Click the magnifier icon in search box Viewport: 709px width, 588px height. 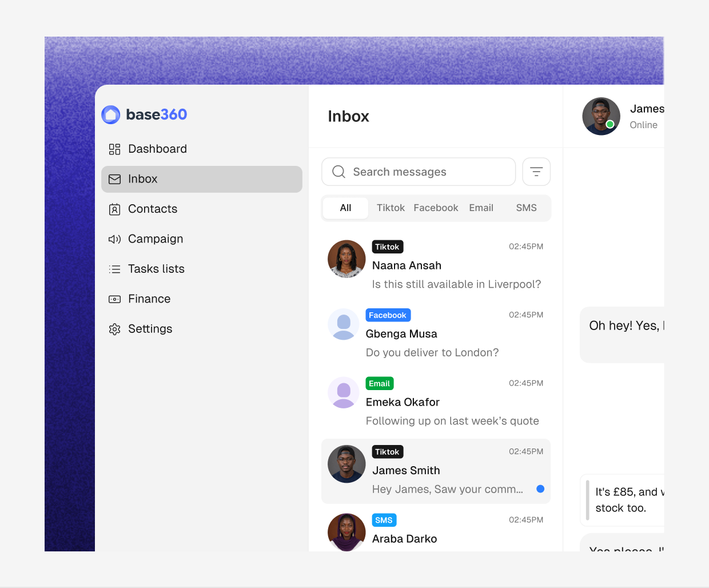(338, 172)
